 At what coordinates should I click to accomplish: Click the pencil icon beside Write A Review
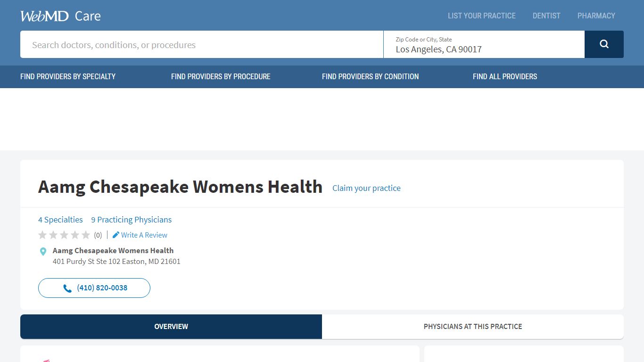tap(116, 235)
